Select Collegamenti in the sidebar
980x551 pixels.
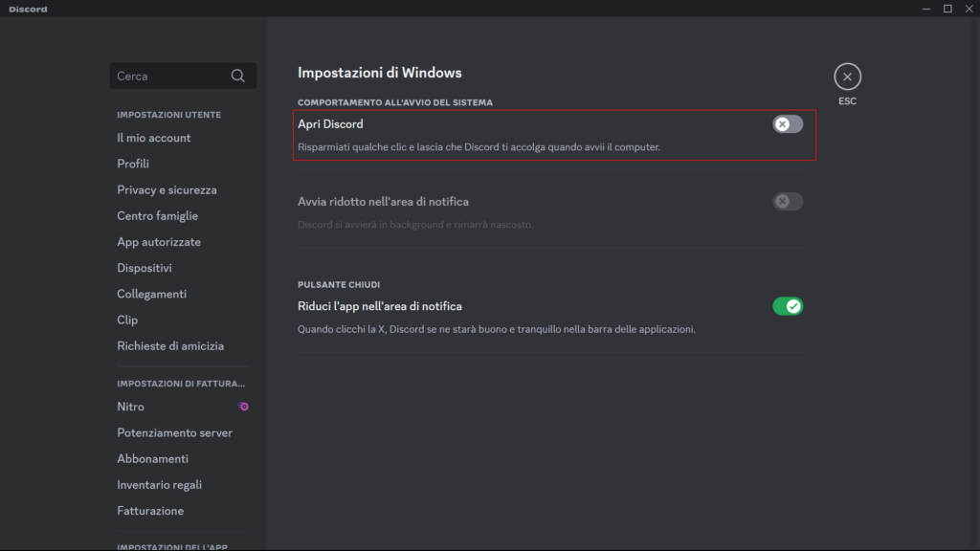[151, 295]
